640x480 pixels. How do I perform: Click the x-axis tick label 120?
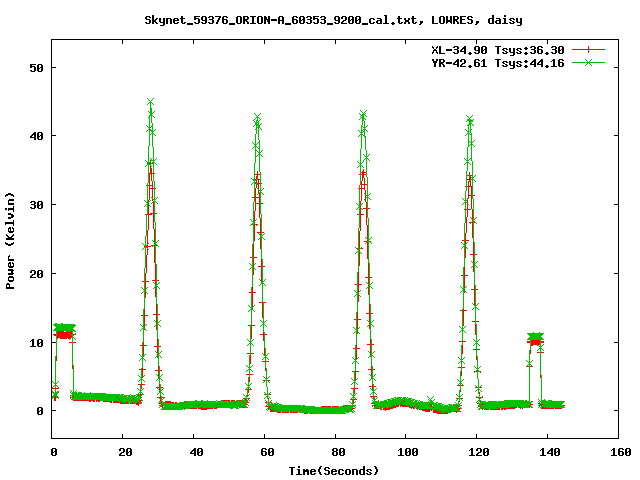coord(479,452)
